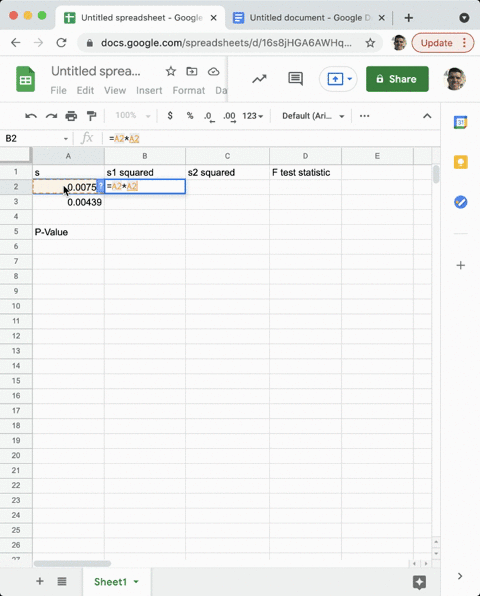The image size is (480, 596).
Task: Open comment history icon
Action: click(295, 79)
